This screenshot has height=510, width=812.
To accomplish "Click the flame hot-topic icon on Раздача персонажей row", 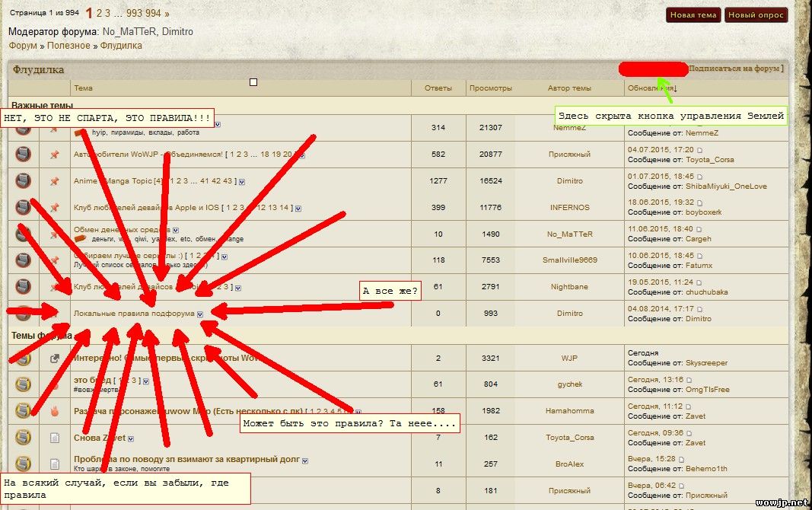I will pyautogui.click(x=54, y=411).
